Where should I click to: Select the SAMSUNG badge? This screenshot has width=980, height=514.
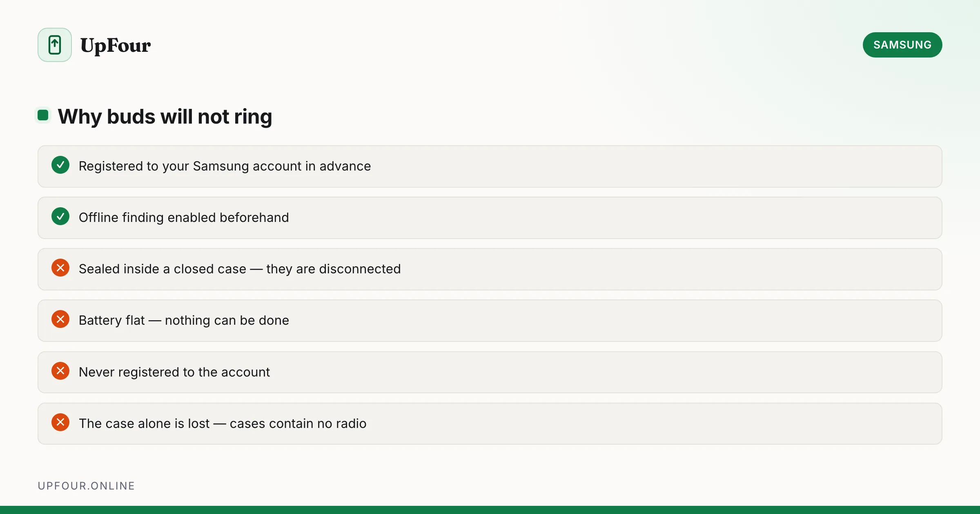coord(902,45)
